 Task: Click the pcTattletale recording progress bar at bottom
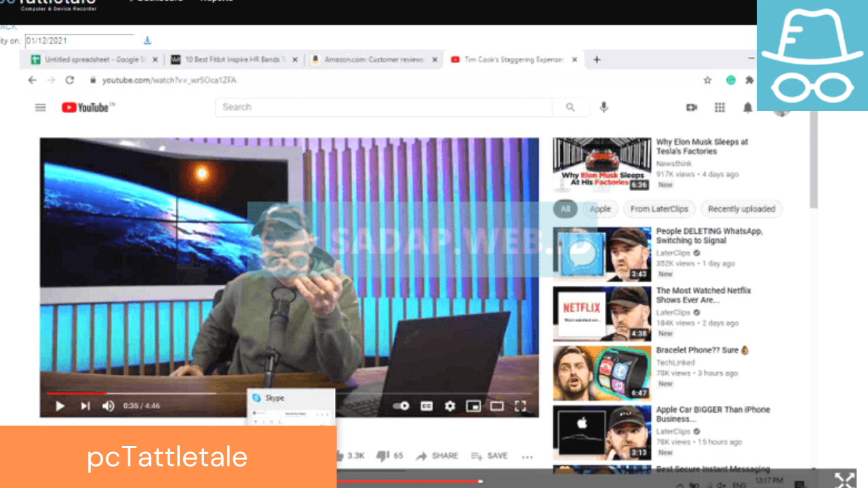(x=409, y=482)
